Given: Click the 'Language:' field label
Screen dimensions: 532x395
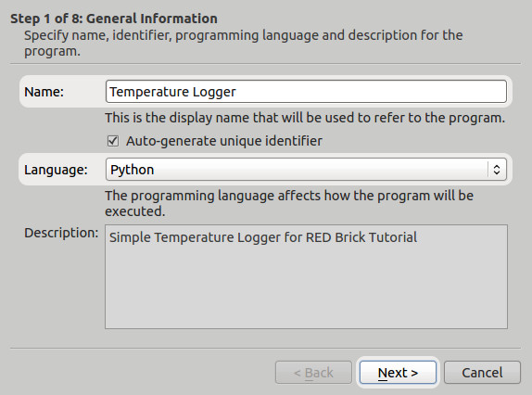Looking at the screenshot, I should (x=56, y=170).
